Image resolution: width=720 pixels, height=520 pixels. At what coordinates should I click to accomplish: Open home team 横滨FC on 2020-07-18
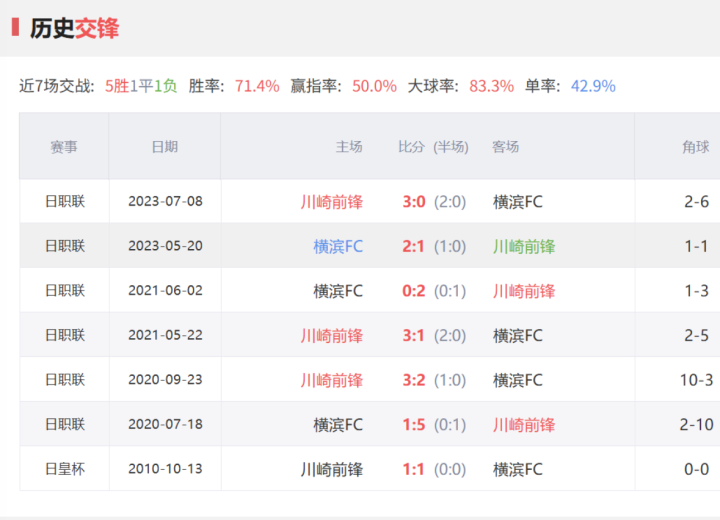[x=338, y=424]
